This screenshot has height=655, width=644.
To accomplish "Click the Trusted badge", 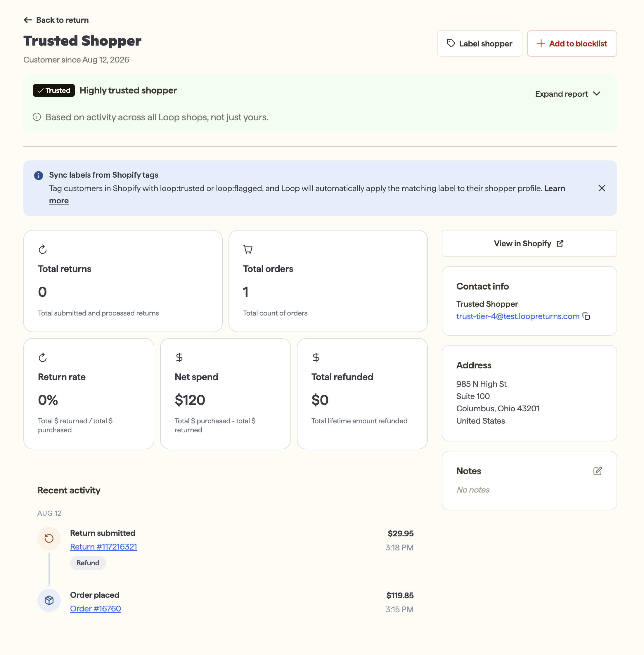I will point(54,90).
